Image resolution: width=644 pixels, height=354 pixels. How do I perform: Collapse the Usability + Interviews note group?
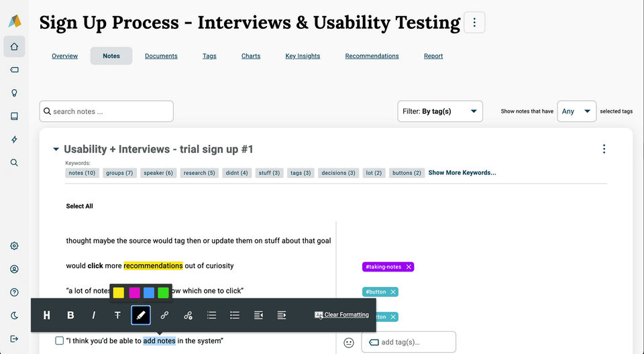coord(56,150)
